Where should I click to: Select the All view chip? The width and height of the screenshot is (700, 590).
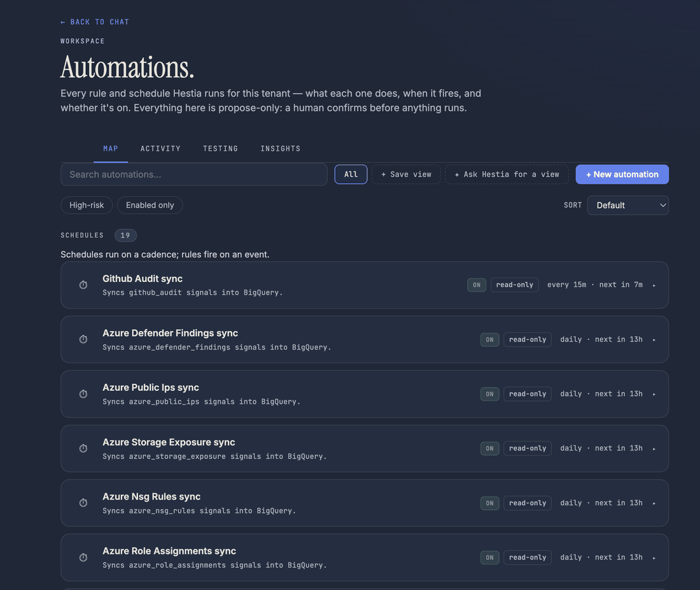(351, 174)
